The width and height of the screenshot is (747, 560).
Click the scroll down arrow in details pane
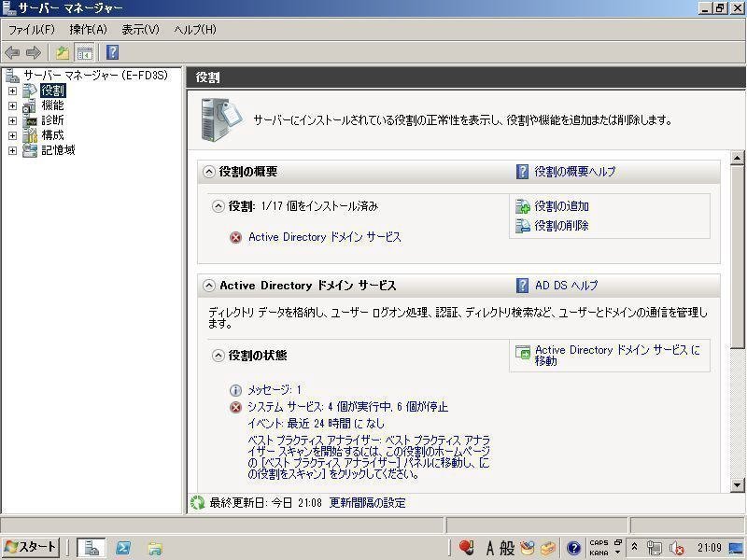click(x=737, y=485)
